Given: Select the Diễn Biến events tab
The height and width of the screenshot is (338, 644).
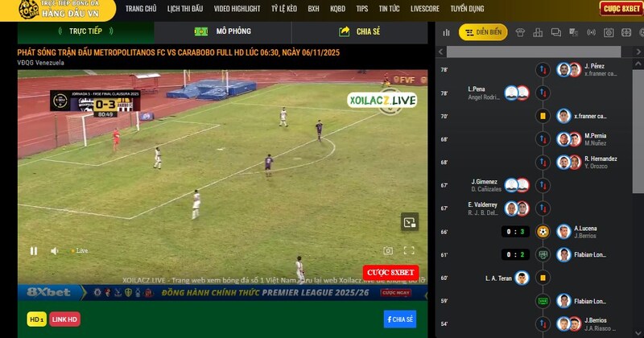Looking at the screenshot, I should [483, 32].
